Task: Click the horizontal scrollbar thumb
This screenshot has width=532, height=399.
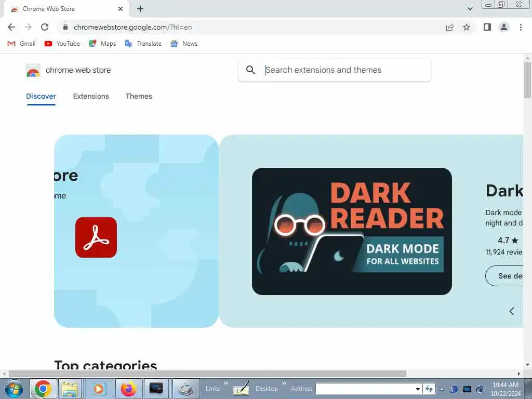Action: point(208,374)
